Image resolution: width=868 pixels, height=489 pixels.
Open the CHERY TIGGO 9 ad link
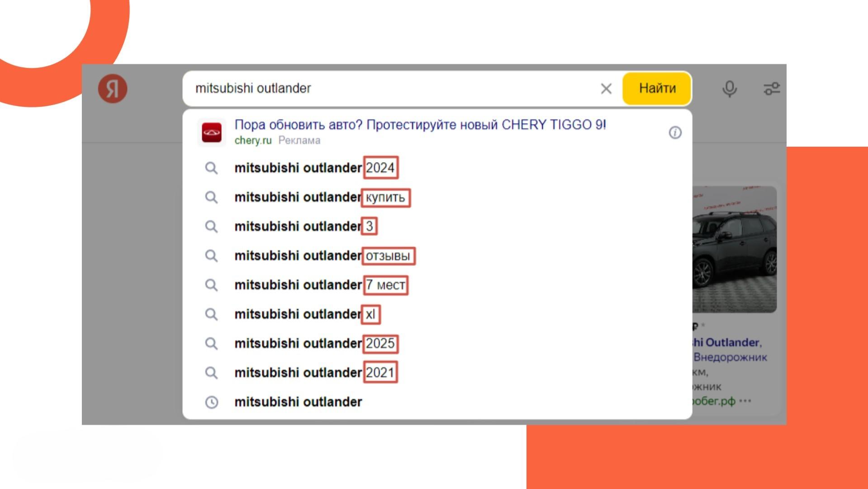420,125
